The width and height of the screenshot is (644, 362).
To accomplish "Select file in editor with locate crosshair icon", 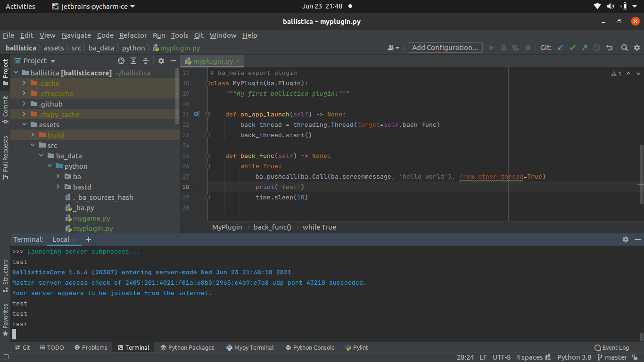I will [121, 61].
